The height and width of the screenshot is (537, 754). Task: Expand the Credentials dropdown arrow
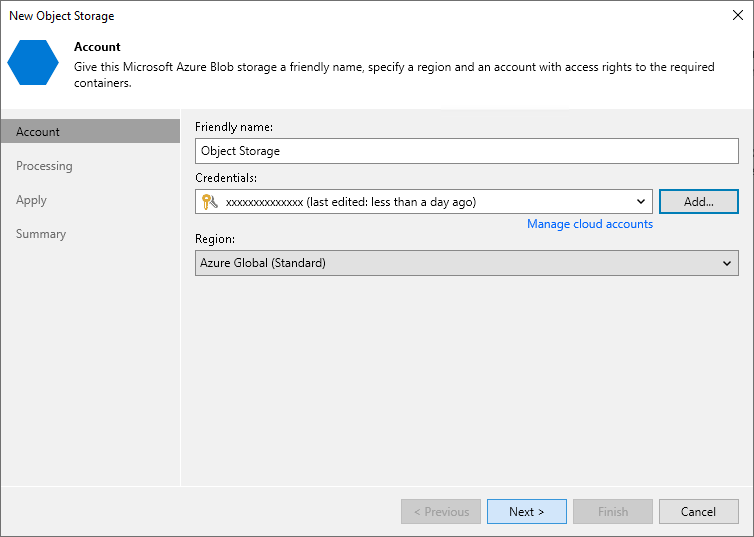click(x=641, y=201)
